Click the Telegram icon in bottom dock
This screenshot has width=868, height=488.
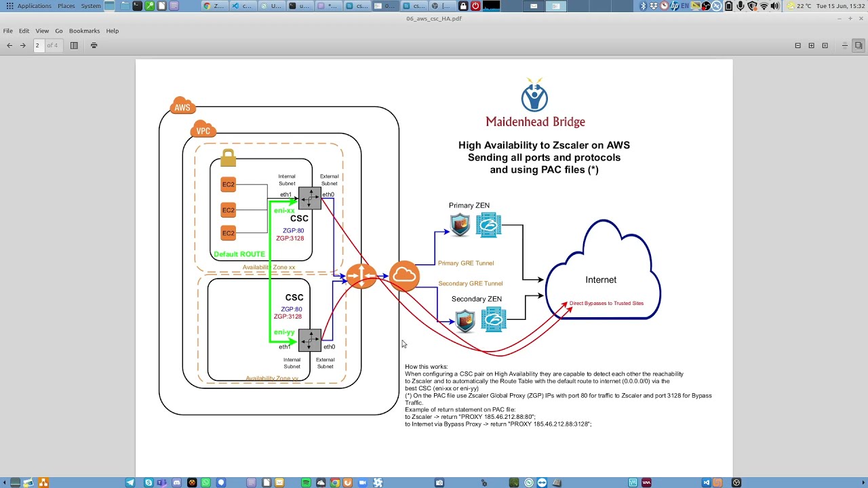(130, 483)
